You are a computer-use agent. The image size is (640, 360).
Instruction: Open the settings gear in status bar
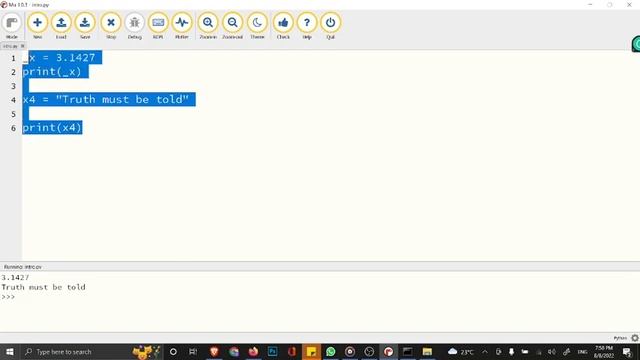(635, 338)
